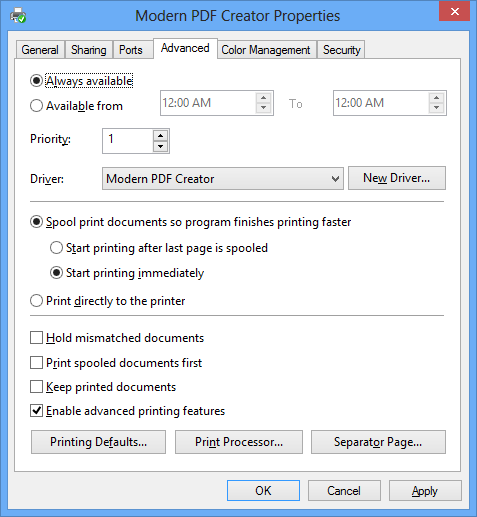Viewport: 477px width, 517px height.
Task: Click the printer icon in title bar
Action: pyautogui.click(x=18, y=15)
